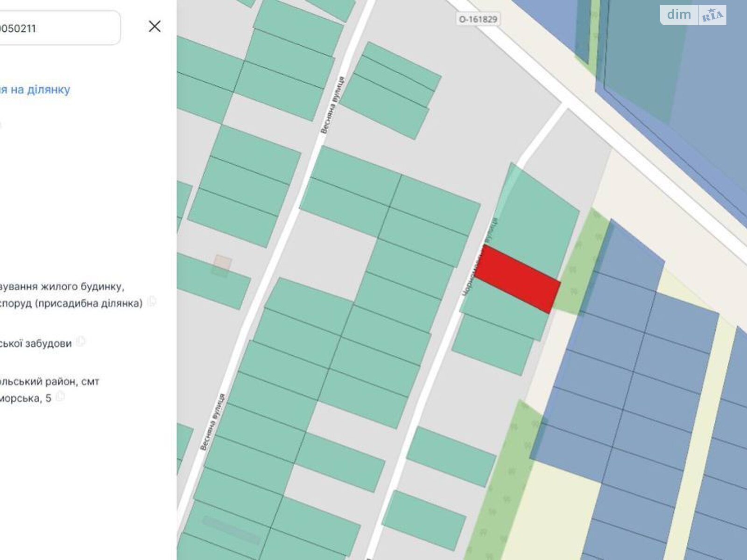The height and width of the screenshot is (560, 747).
Task: Select the red highlighted parcel
Action: pyautogui.click(x=521, y=279)
